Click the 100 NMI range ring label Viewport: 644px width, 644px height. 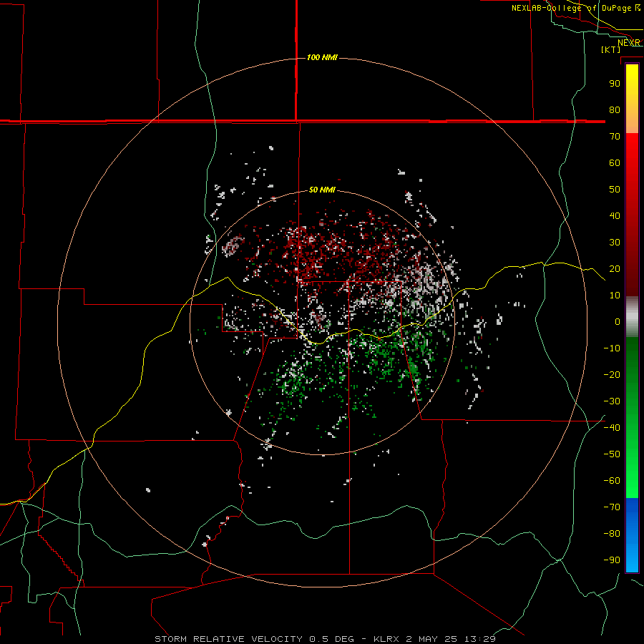point(322,57)
